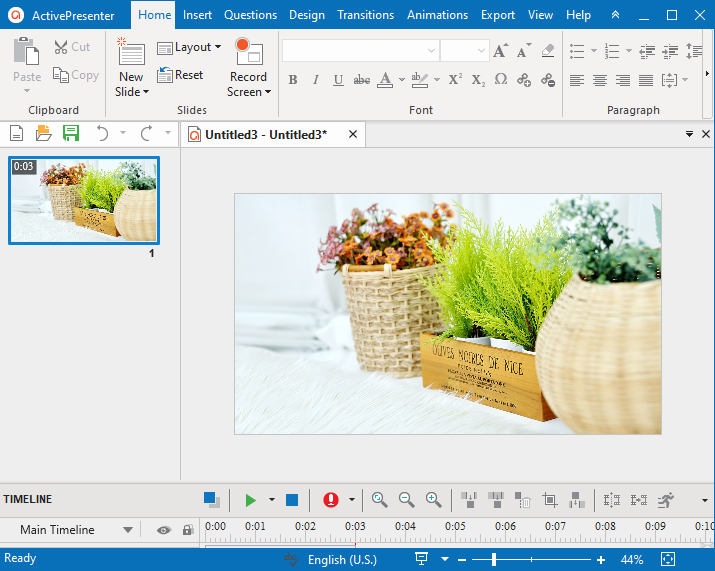Open the Animations tab
Screen dimensions: 715x571
tap(438, 15)
